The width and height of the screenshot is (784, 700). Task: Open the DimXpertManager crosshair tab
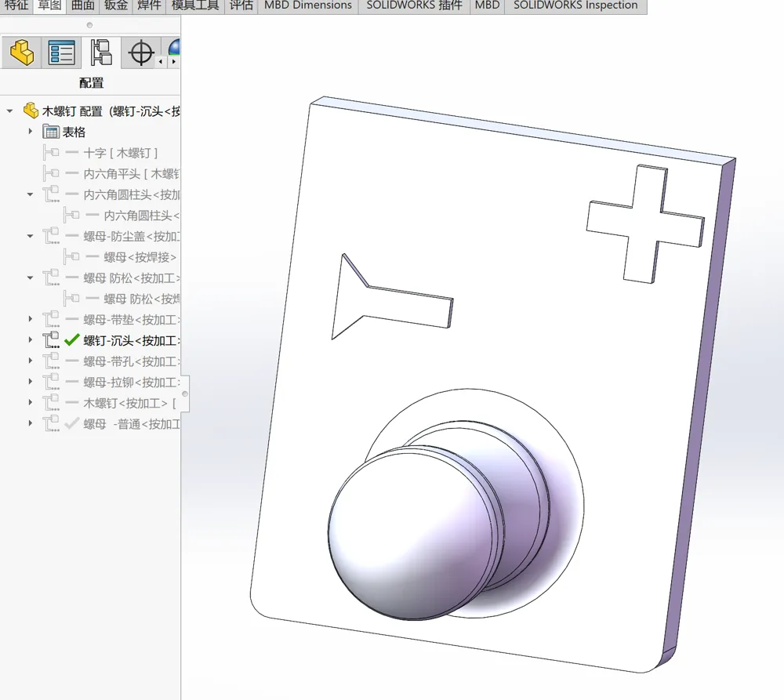click(140, 53)
